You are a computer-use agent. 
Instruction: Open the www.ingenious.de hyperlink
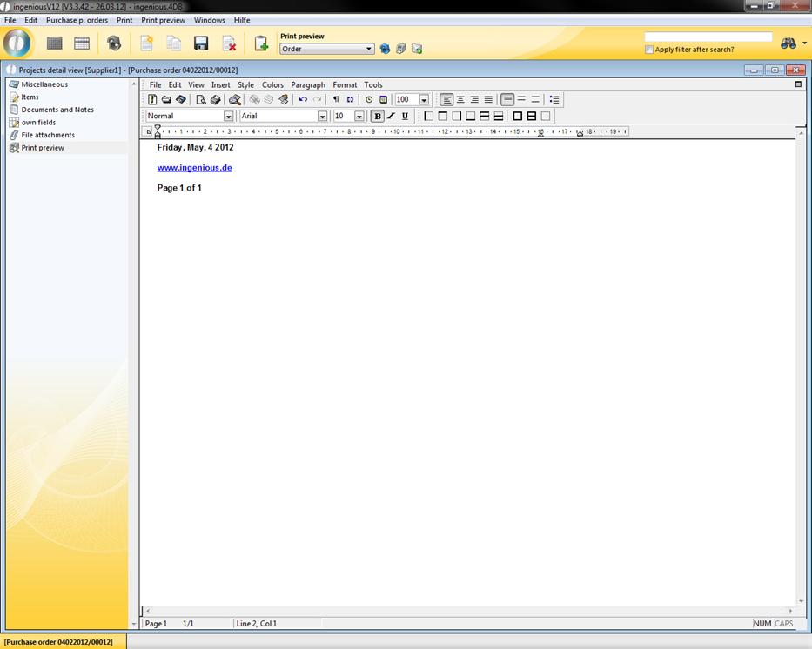point(194,168)
